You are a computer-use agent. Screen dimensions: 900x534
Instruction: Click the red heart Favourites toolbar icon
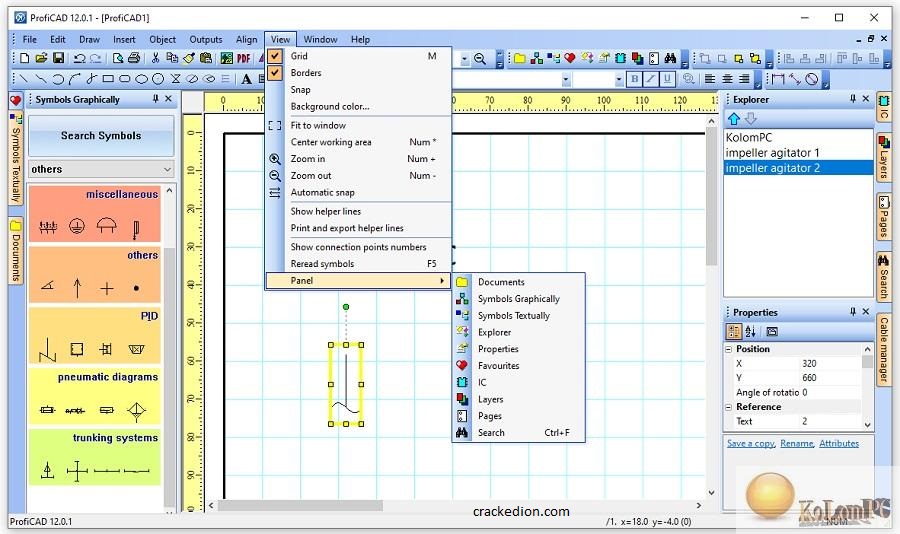570,58
